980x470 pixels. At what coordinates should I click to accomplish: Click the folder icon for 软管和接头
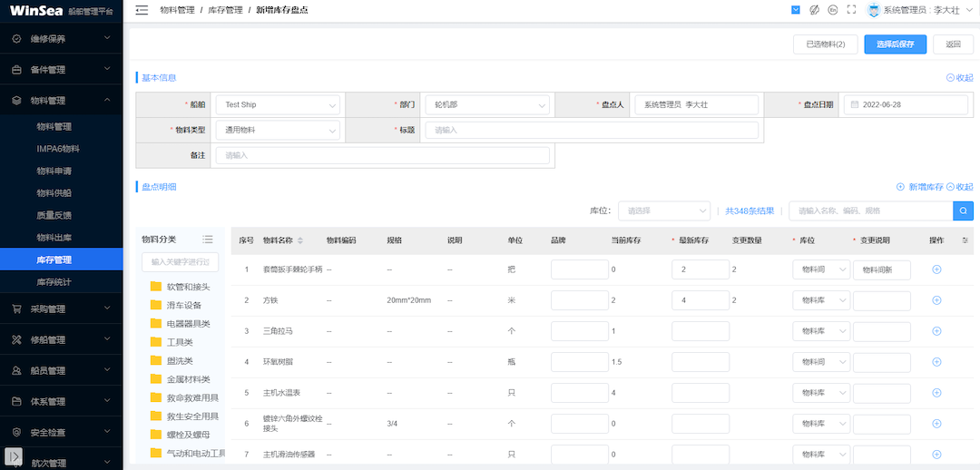coord(156,287)
